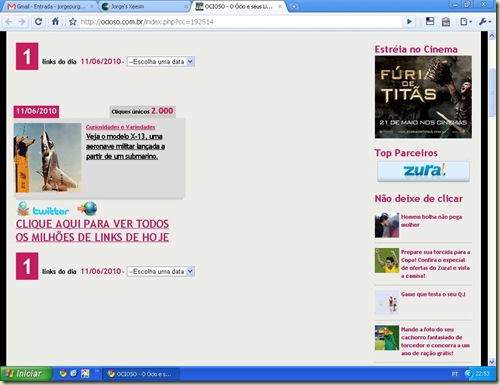
Task: Select the OCIOSO browser tab
Action: [239, 6]
